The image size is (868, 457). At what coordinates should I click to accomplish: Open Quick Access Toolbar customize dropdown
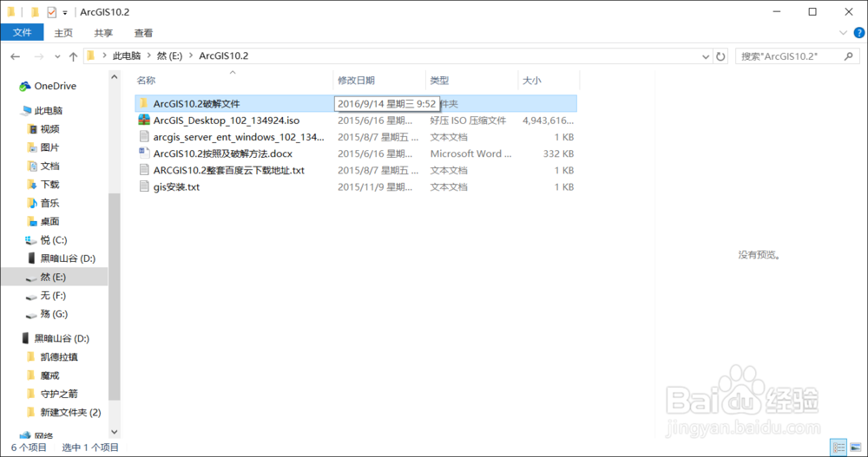(65, 12)
